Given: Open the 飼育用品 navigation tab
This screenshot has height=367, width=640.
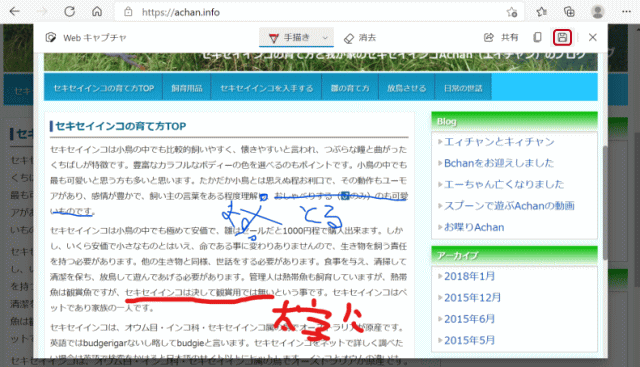Looking at the screenshot, I should (187, 88).
